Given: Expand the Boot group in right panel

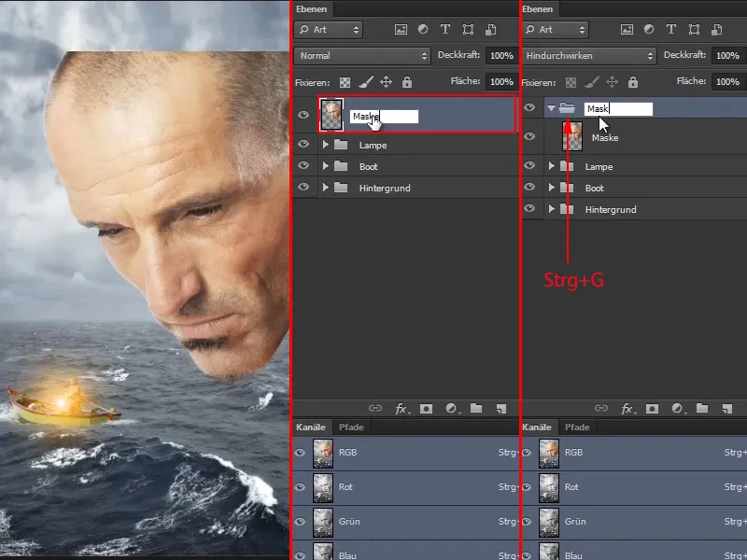Looking at the screenshot, I should [x=552, y=188].
